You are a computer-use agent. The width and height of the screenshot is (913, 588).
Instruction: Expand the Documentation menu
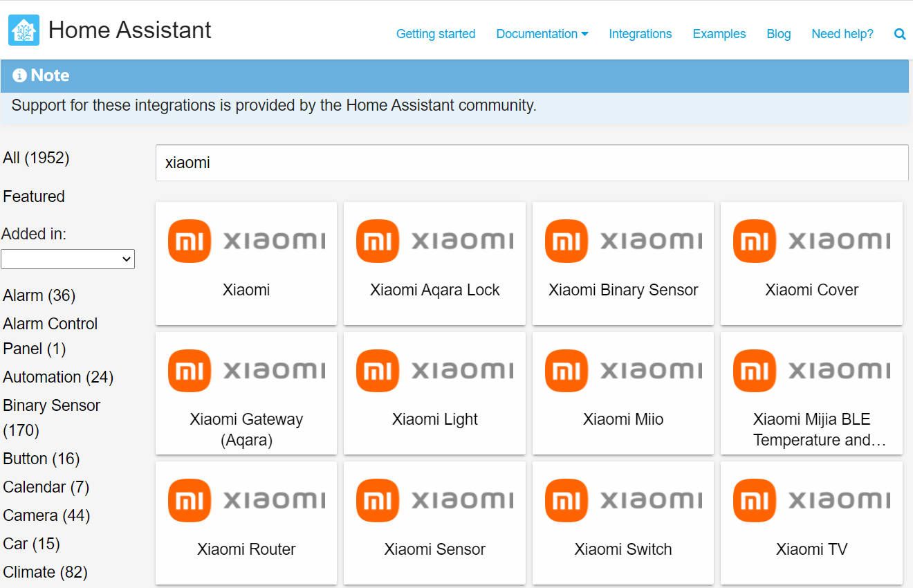[x=542, y=34]
